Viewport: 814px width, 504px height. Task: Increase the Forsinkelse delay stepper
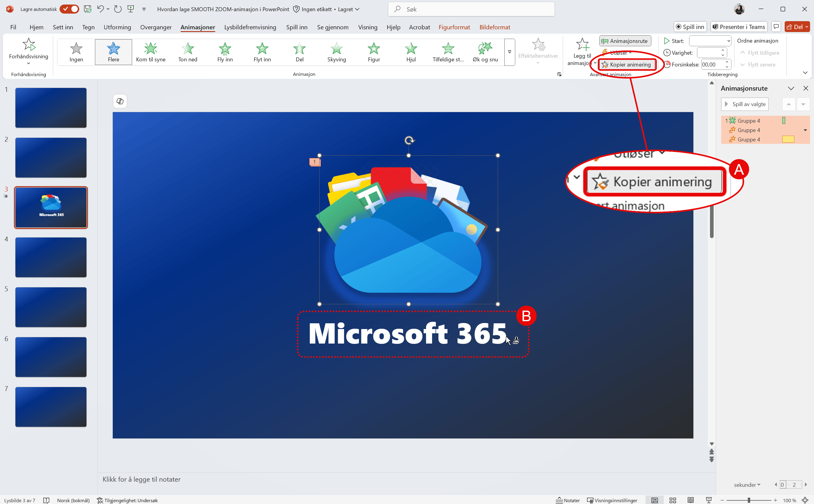727,62
